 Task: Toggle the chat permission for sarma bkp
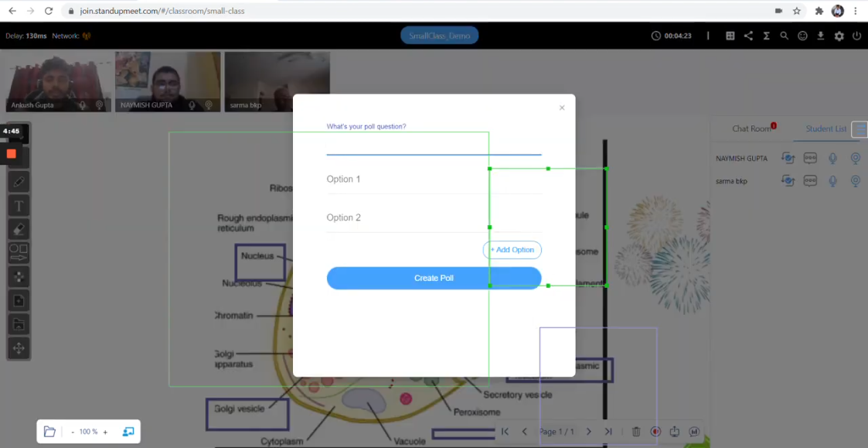(x=811, y=181)
